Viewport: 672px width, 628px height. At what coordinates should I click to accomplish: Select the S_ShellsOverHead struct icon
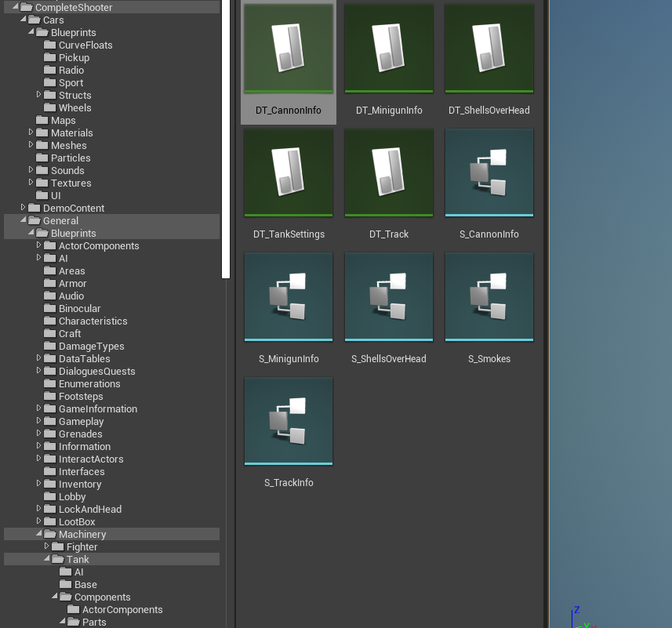click(389, 296)
